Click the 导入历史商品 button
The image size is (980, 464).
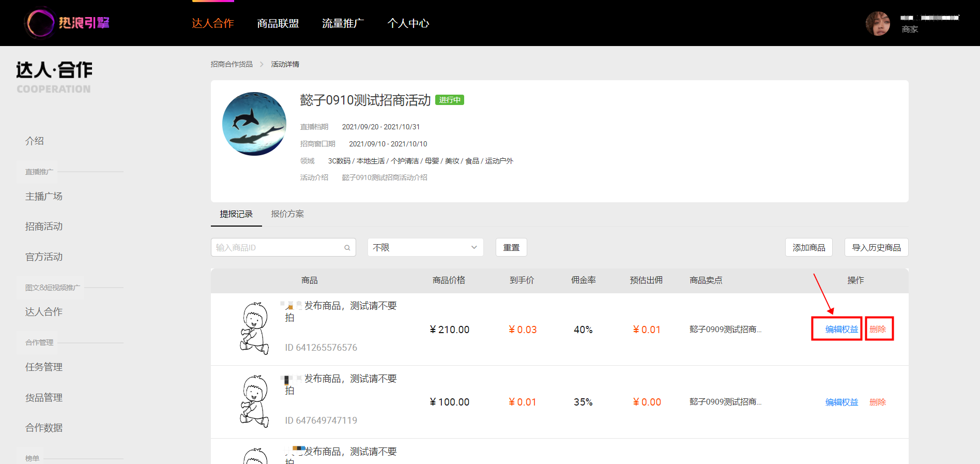(876, 247)
